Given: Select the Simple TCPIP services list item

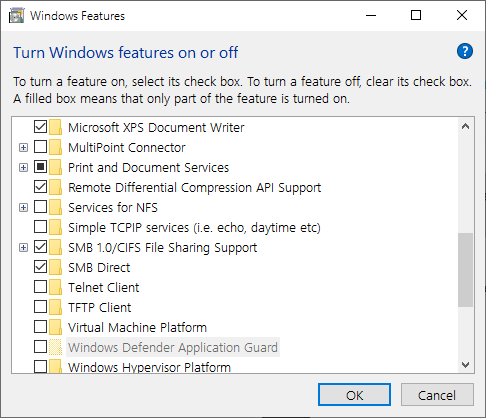Looking at the screenshot, I should click(x=194, y=227).
